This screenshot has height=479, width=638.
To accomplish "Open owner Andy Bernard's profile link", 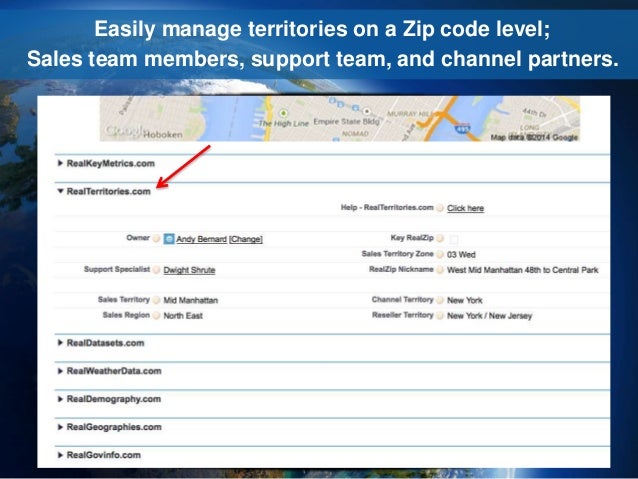I will coord(201,239).
